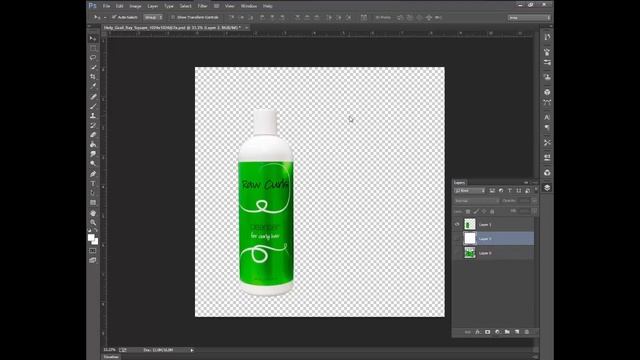Open the Select menu
Screen dimensions: 640x360
(185, 6)
